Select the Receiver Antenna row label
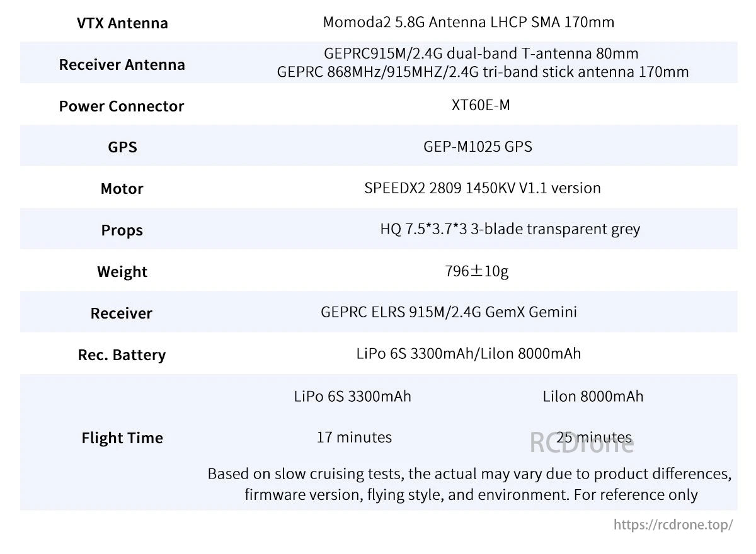 click(x=122, y=65)
